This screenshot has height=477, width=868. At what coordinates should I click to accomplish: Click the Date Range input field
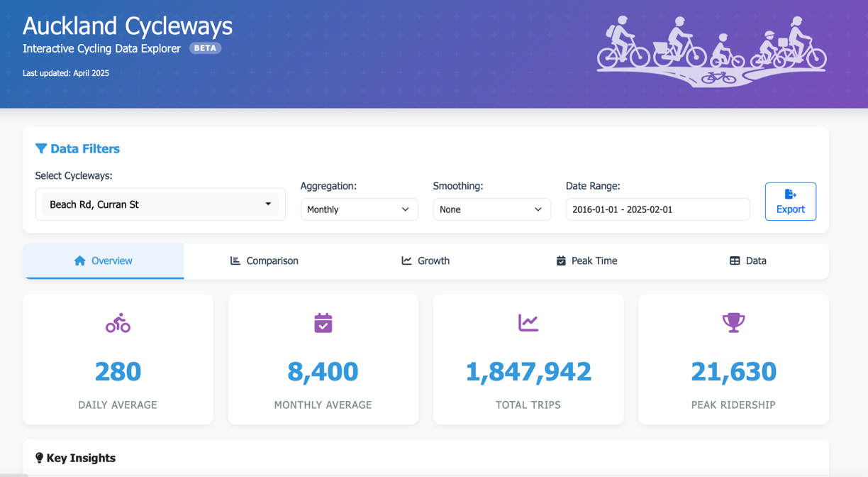coord(657,209)
